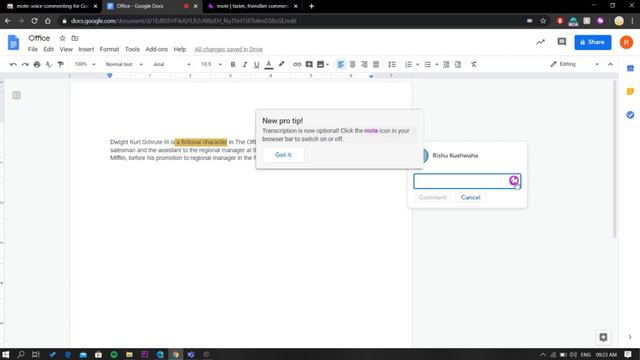Click All changes saved in Drive link
The height and width of the screenshot is (360, 640).
click(229, 49)
